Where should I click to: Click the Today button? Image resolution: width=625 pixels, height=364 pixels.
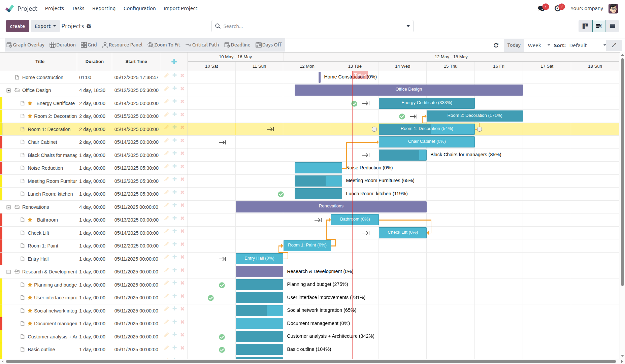(x=514, y=45)
